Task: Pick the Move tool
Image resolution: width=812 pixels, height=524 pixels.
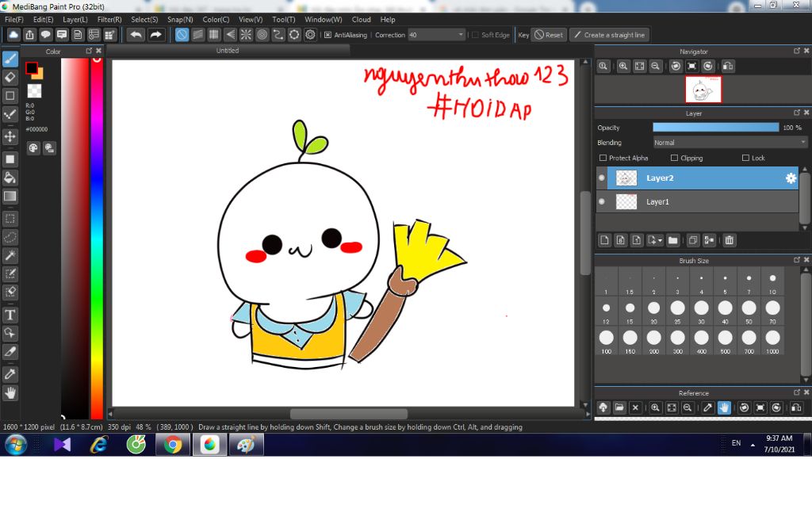Action: 10,136
